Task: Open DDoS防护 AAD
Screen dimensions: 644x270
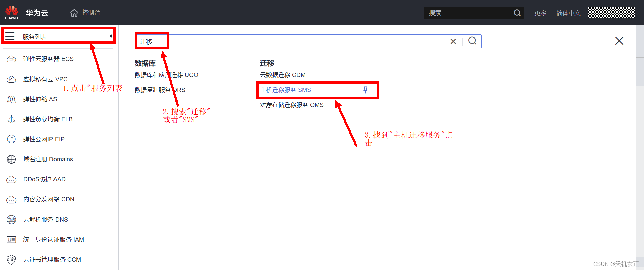Action: point(44,179)
